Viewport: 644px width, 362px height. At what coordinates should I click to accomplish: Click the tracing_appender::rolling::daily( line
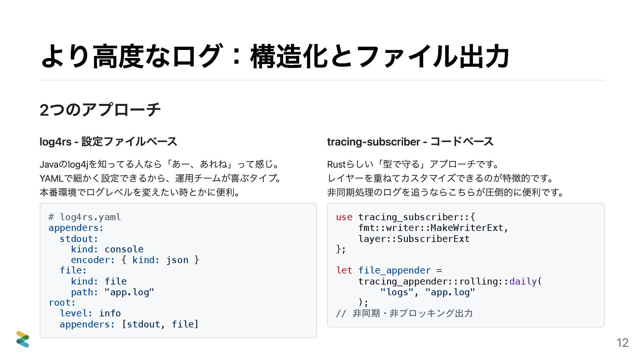point(450,282)
